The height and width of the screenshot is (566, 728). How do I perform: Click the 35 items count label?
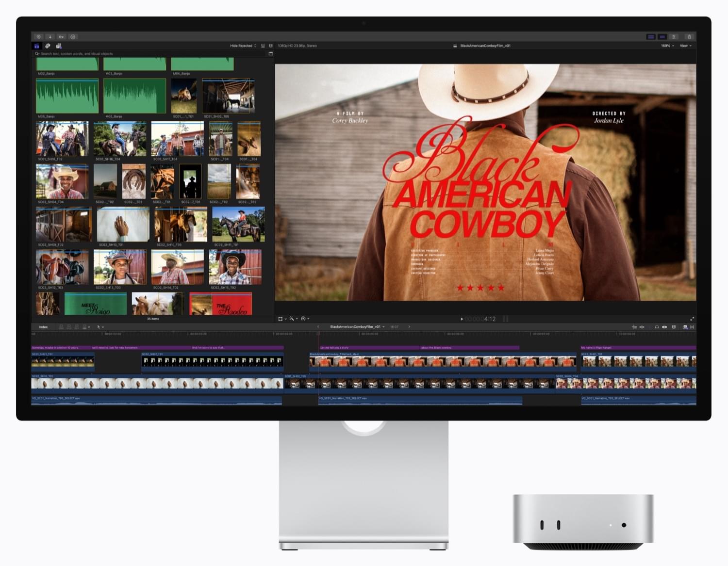(x=153, y=319)
